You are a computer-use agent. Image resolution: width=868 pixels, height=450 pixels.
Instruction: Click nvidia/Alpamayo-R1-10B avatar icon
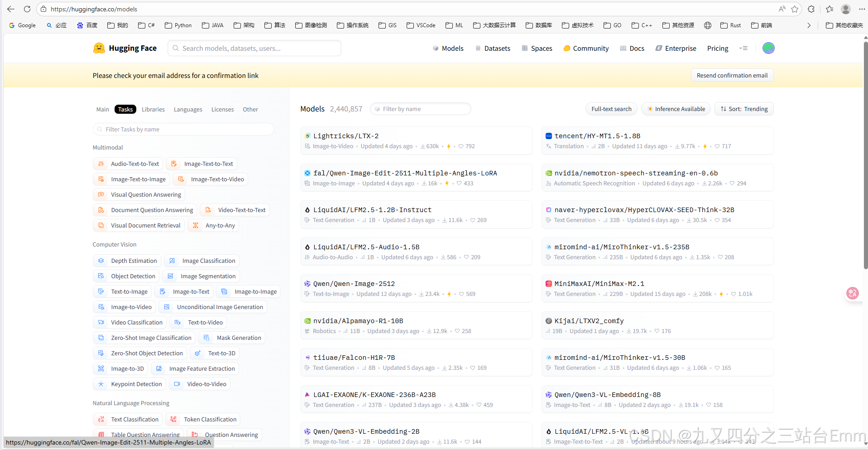coord(307,321)
